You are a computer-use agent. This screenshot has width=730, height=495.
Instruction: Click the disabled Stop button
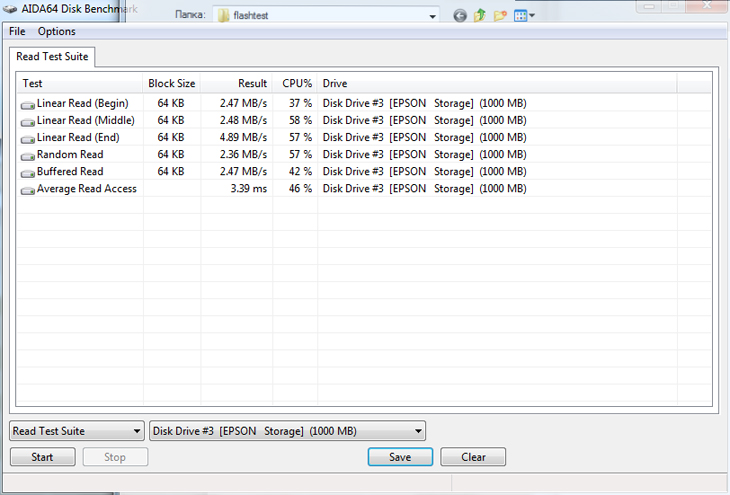click(115, 457)
